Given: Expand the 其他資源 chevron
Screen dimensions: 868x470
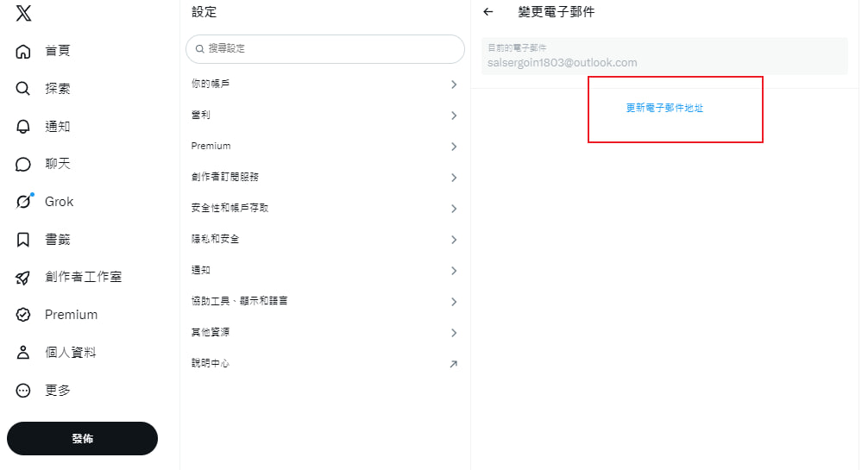Looking at the screenshot, I should pyautogui.click(x=454, y=333).
